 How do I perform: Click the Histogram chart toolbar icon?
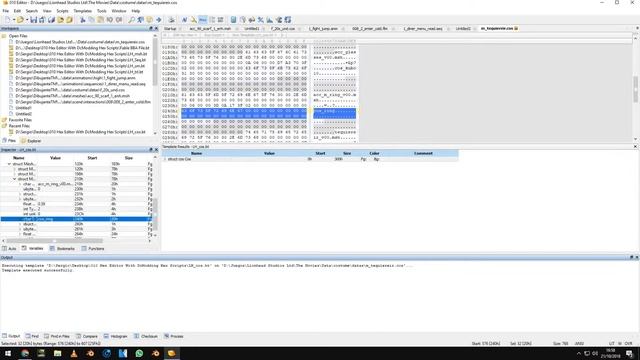pyautogui.click(x=270, y=20)
